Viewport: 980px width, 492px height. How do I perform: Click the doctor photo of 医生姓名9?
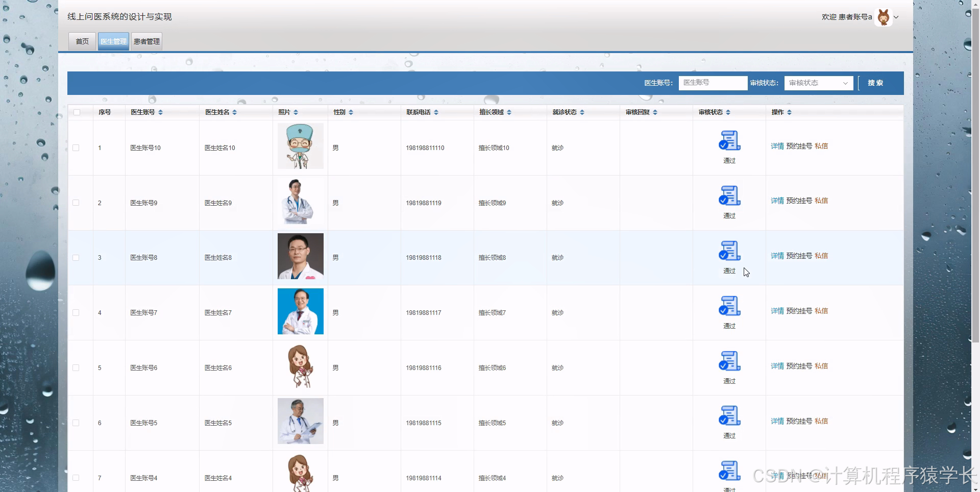(x=301, y=201)
